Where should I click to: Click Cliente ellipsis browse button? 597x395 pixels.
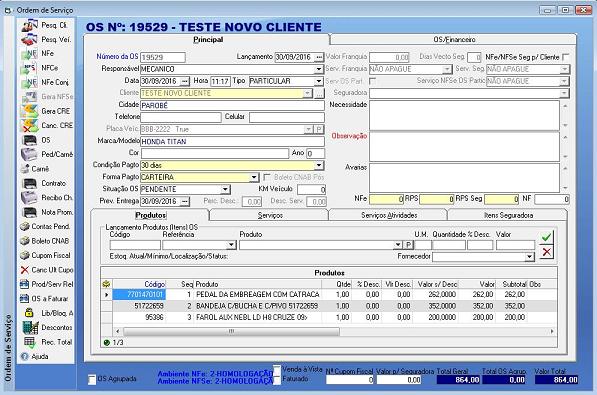319,94
